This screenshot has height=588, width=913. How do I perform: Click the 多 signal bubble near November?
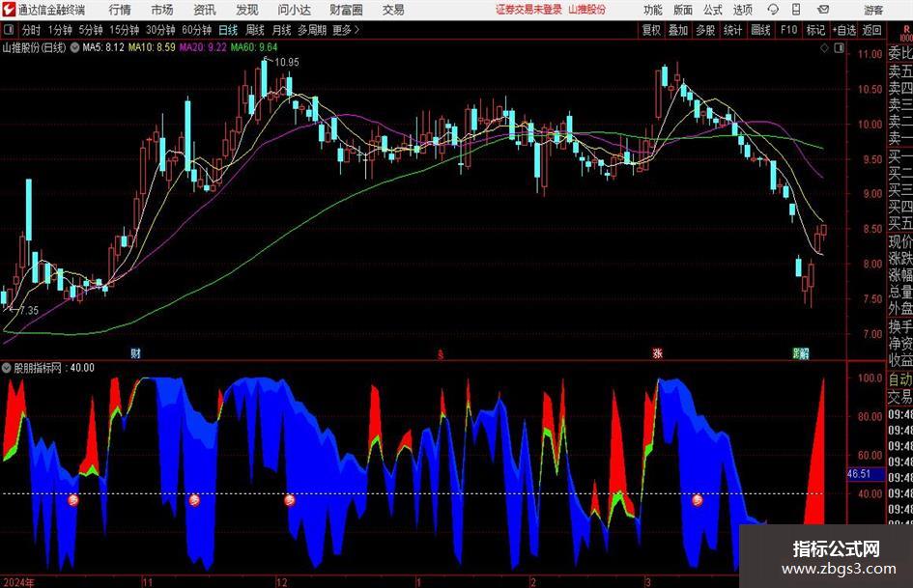tap(194, 499)
